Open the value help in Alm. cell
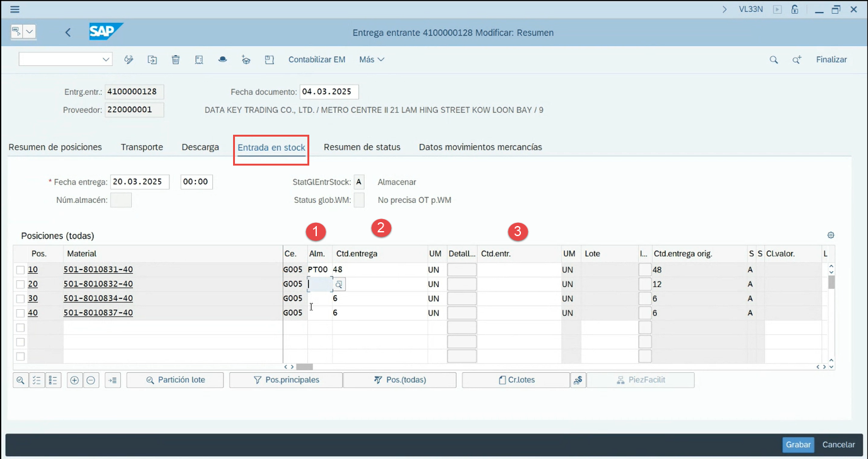The height and width of the screenshot is (459, 868). pos(339,285)
